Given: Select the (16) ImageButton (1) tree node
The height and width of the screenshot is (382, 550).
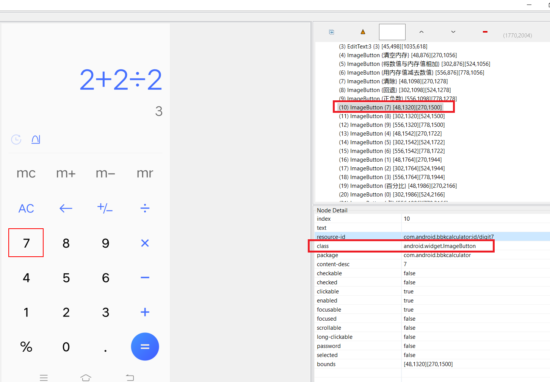Looking at the screenshot, I should [390, 160].
